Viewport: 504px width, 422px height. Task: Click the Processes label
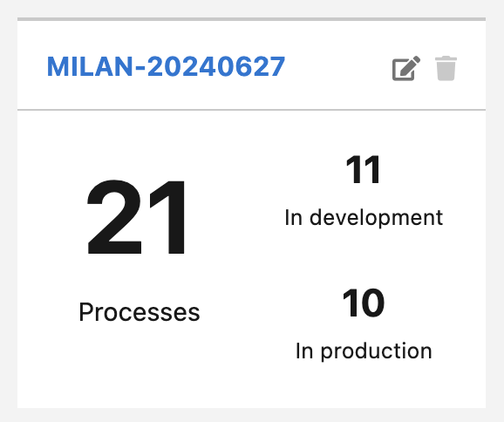(x=140, y=312)
